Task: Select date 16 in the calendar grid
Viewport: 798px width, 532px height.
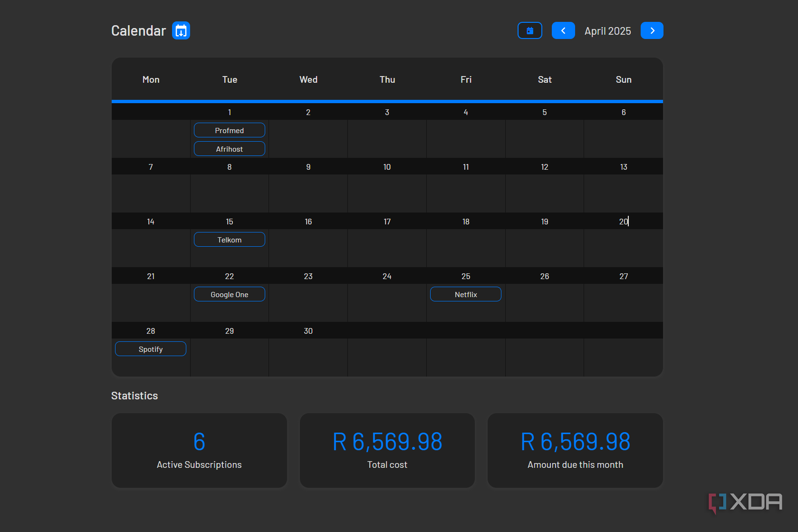Action: point(308,222)
